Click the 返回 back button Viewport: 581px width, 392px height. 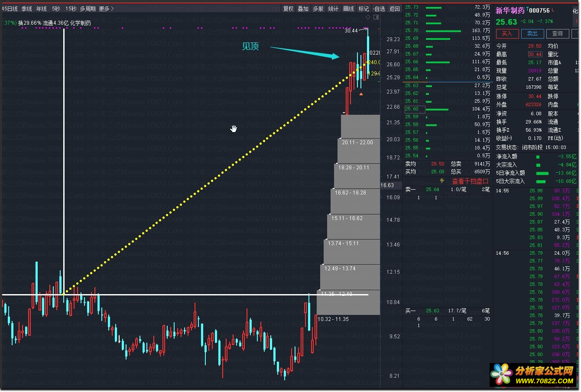click(x=394, y=9)
